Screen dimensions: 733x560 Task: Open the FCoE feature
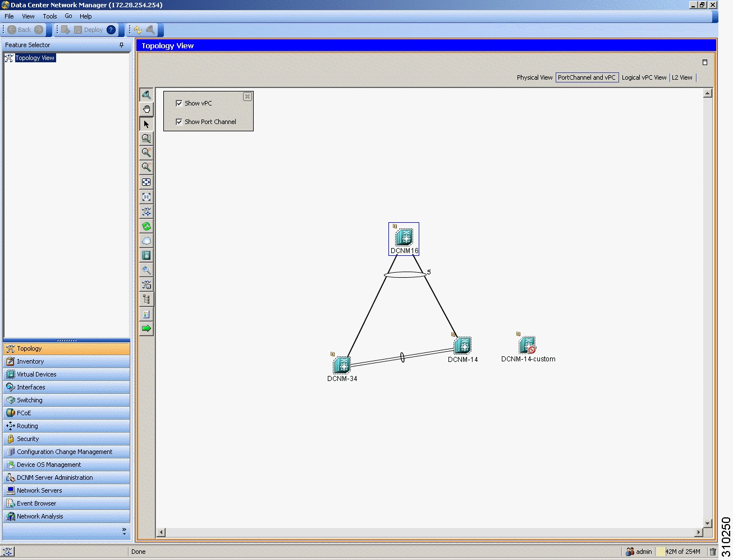[67, 413]
